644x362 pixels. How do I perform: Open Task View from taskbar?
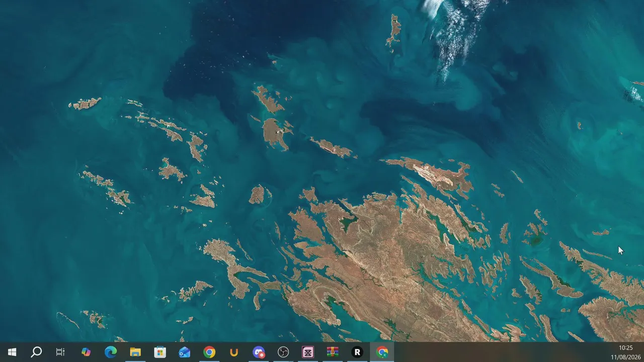point(60,352)
